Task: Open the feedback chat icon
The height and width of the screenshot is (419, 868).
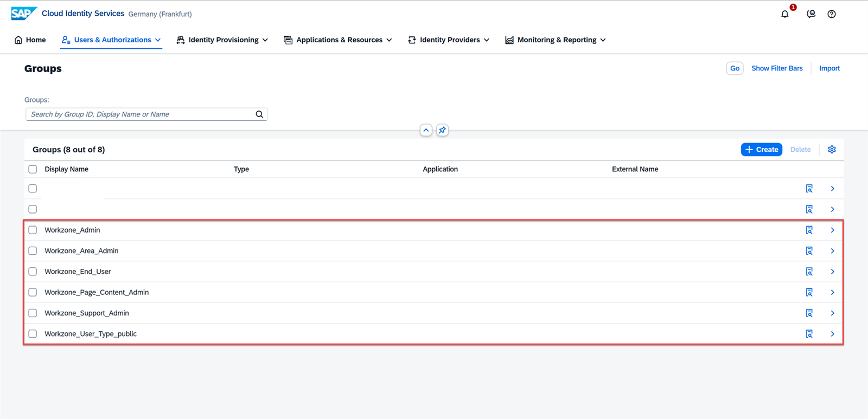Action: pyautogui.click(x=811, y=14)
